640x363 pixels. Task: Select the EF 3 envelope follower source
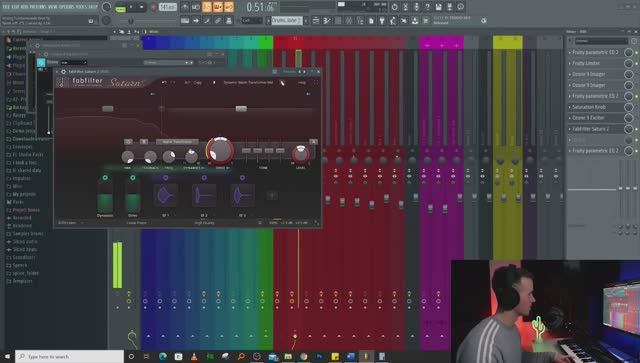pyautogui.click(x=242, y=195)
